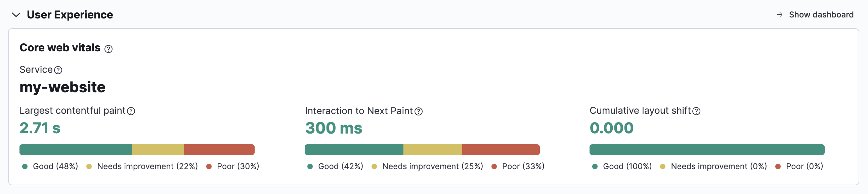Click the Good legend dot under LCP

[x=25, y=166]
